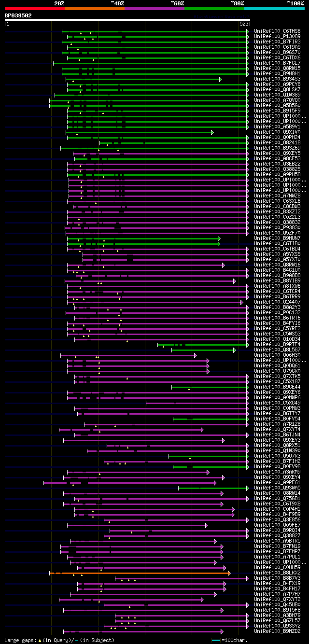The image size is (309, 644).
Task: Open hit UniRef100_C6TIB0
Action: coord(277,243)
